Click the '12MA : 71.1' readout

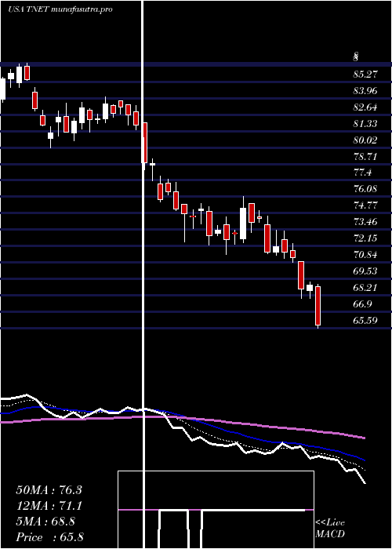(x=49, y=506)
